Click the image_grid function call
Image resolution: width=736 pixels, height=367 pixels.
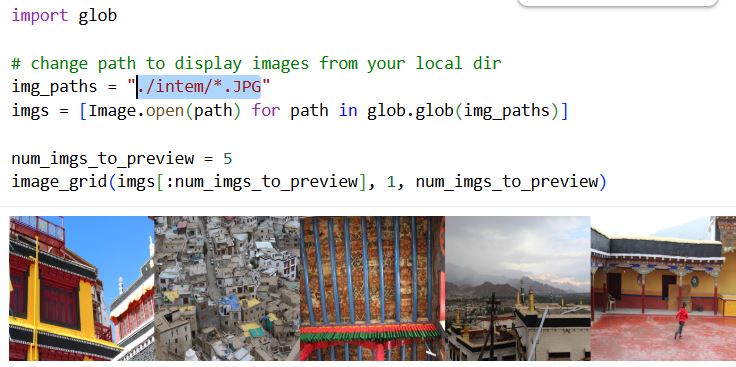tap(309, 182)
